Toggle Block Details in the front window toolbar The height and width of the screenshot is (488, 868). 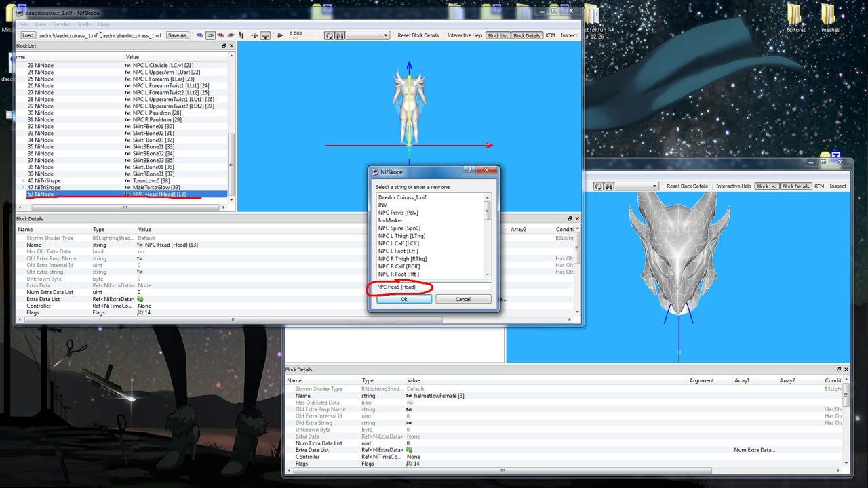[x=527, y=35]
